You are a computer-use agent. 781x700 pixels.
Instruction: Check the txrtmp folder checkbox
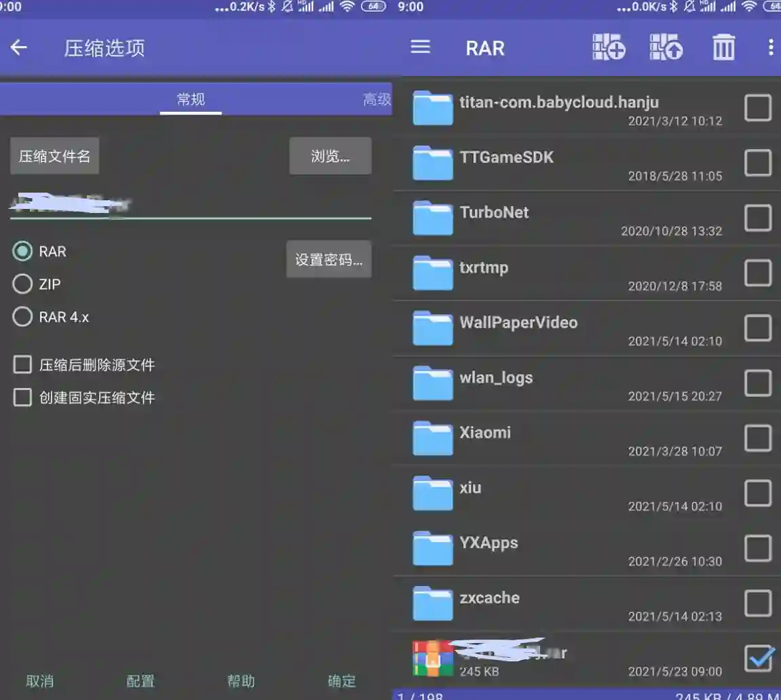click(757, 273)
